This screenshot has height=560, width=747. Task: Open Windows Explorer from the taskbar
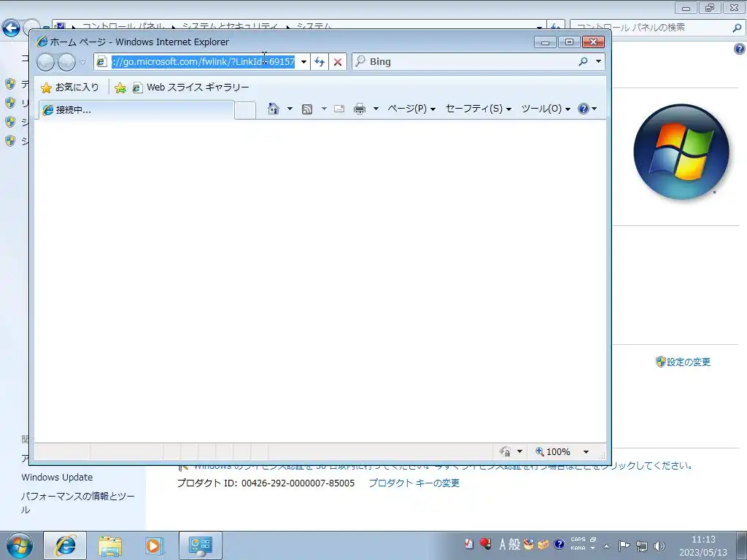[x=110, y=545]
